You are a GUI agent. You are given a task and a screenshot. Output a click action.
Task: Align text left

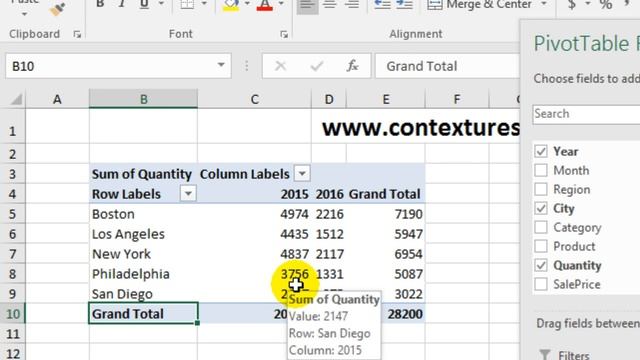tap(307, 5)
